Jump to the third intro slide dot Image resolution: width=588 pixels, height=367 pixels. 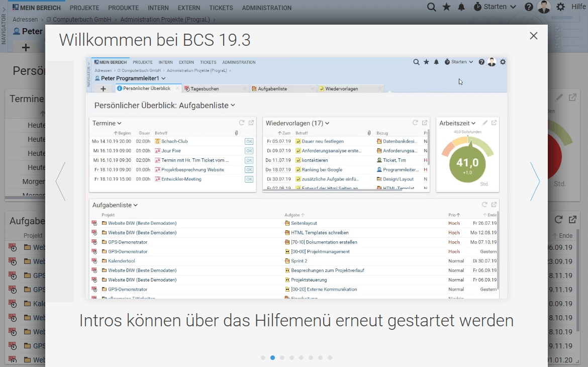pyautogui.click(x=282, y=357)
